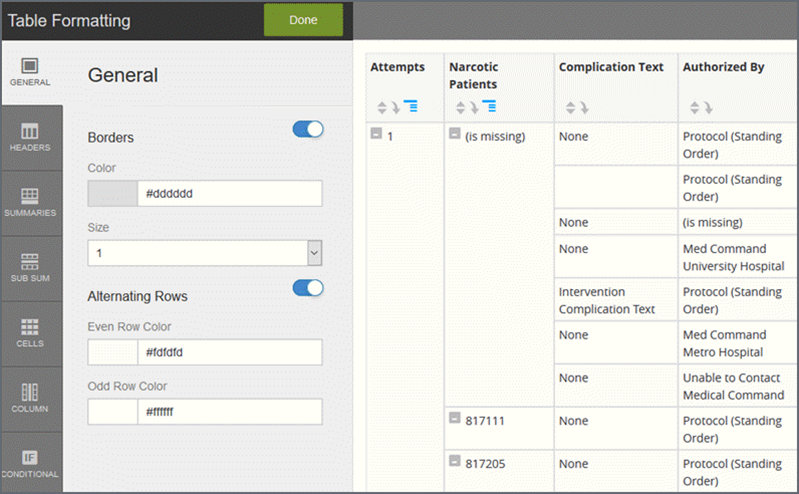This screenshot has width=799, height=494.
Task: Collapse the 817111 patient group
Action: pyautogui.click(x=455, y=418)
